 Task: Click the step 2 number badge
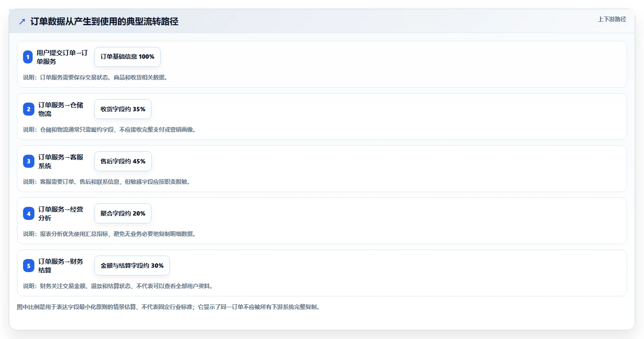(x=29, y=109)
